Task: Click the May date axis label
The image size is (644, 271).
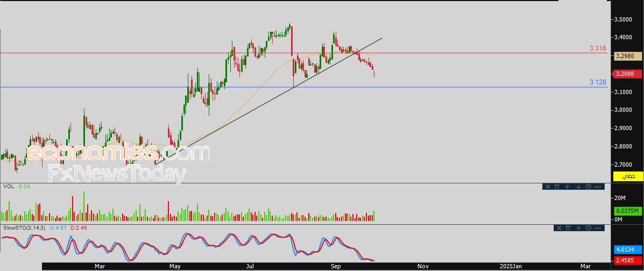Action: pyautogui.click(x=175, y=267)
